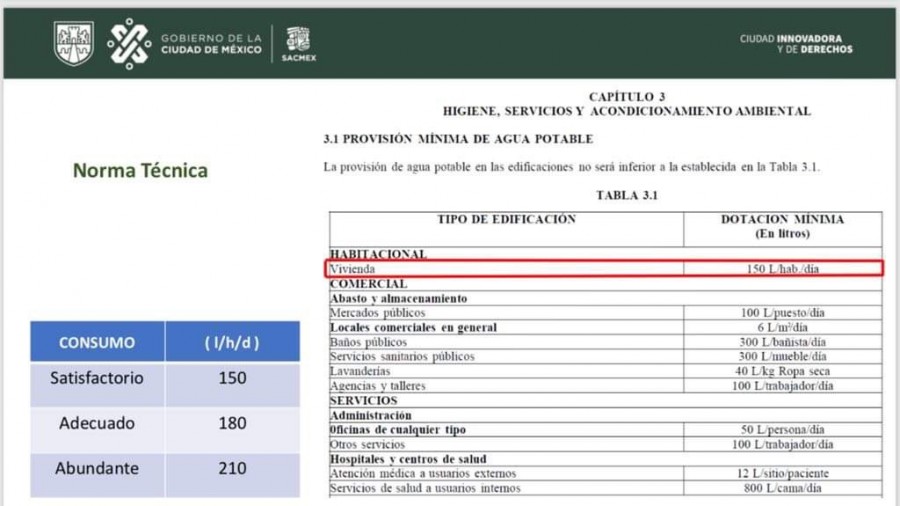Click the blue 'CONSUMO' header cell
900x506 pixels.
(x=97, y=342)
